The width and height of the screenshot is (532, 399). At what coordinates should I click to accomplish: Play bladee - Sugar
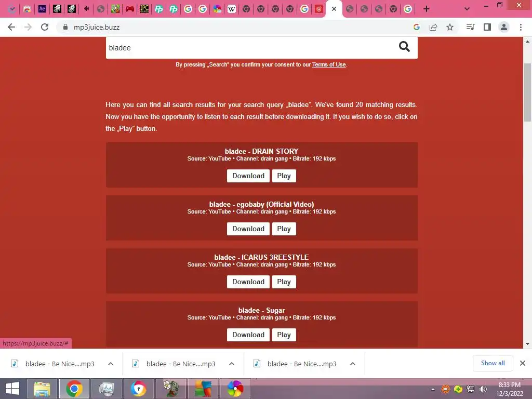pos(284,335)
